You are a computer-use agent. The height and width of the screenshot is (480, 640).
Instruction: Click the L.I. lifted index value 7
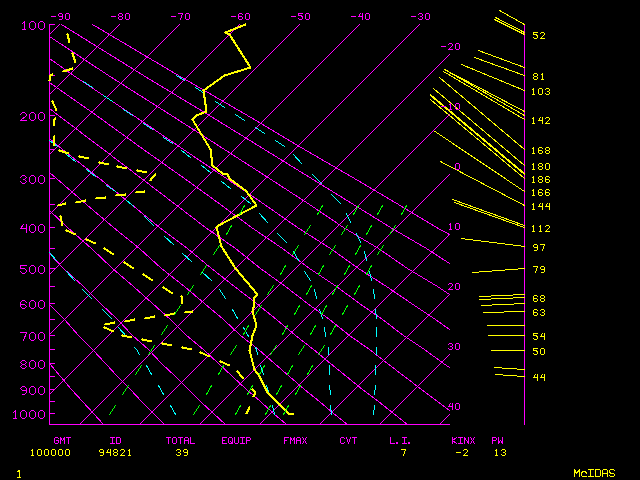[404, 453]
